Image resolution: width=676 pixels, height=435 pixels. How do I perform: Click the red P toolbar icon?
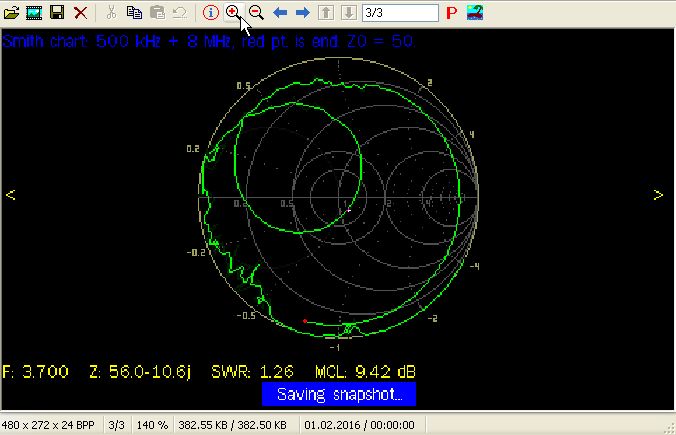(452, 13)
